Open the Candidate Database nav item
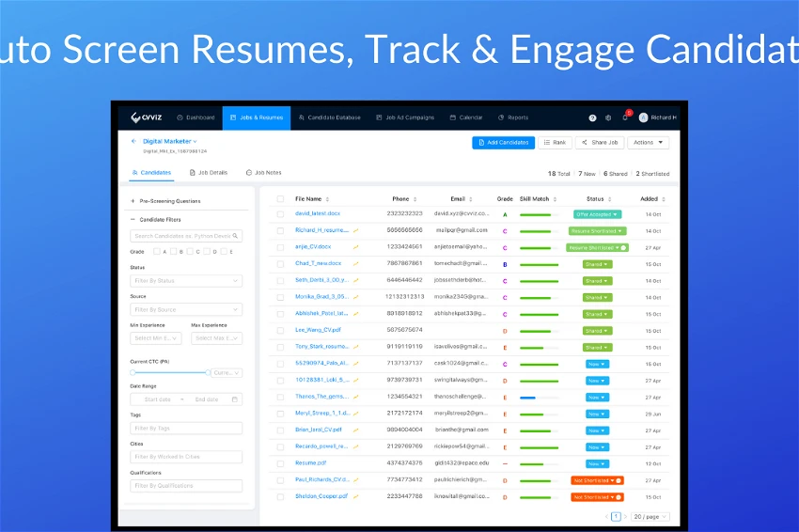This screenshot has height=532, width=799. 330,117
